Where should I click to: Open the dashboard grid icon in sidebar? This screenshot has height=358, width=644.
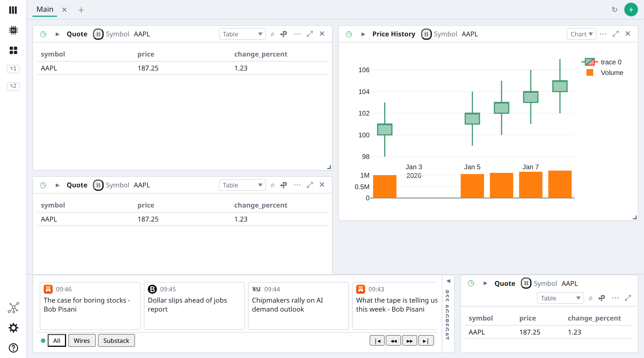pyautogui.click(x=13, y=50)
